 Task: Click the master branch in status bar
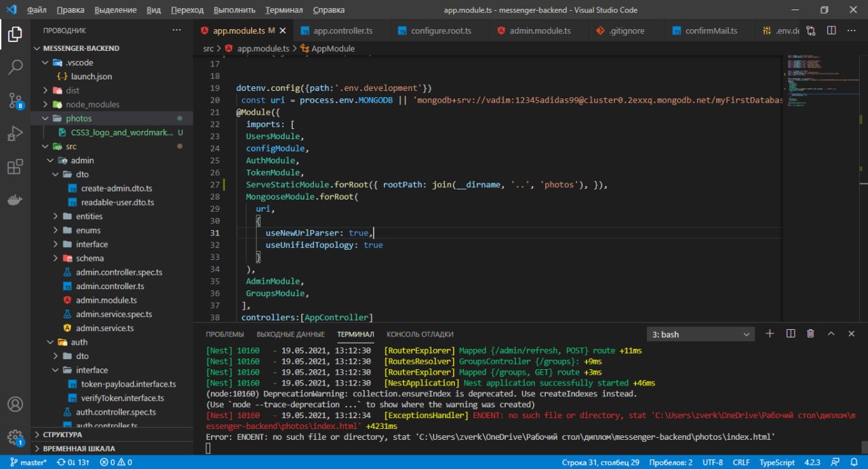(28, 462)
